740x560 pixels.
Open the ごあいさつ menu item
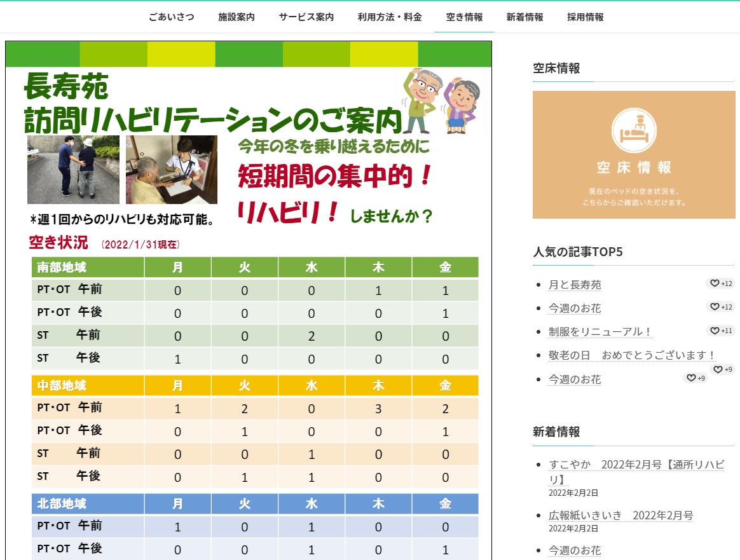click(172, 17)
